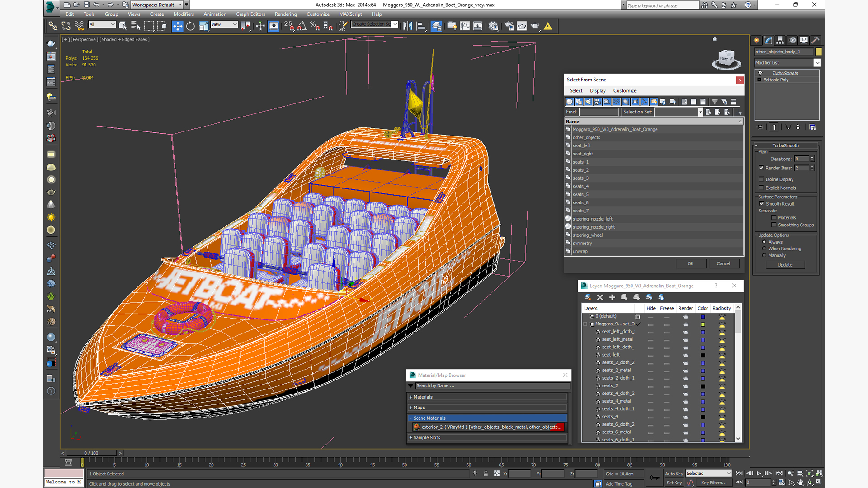Click the object color swatch beside other_objects_body_1

(818, 52)
